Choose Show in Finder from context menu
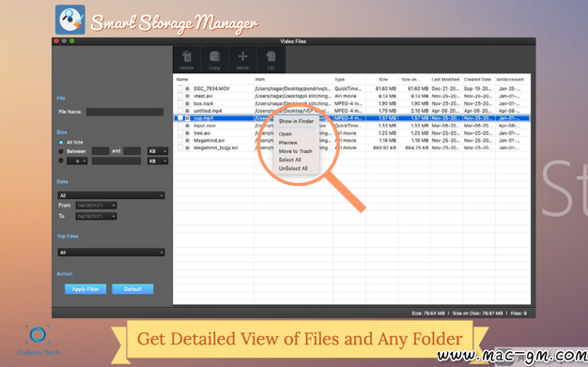Viewport: 588px width, 367px height. point(296,121)
